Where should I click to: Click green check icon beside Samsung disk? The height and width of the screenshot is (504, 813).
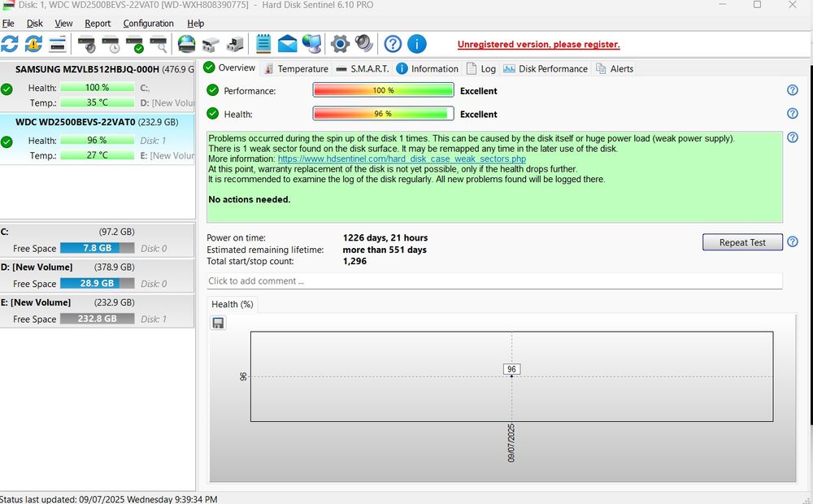(x=7, y=89)
